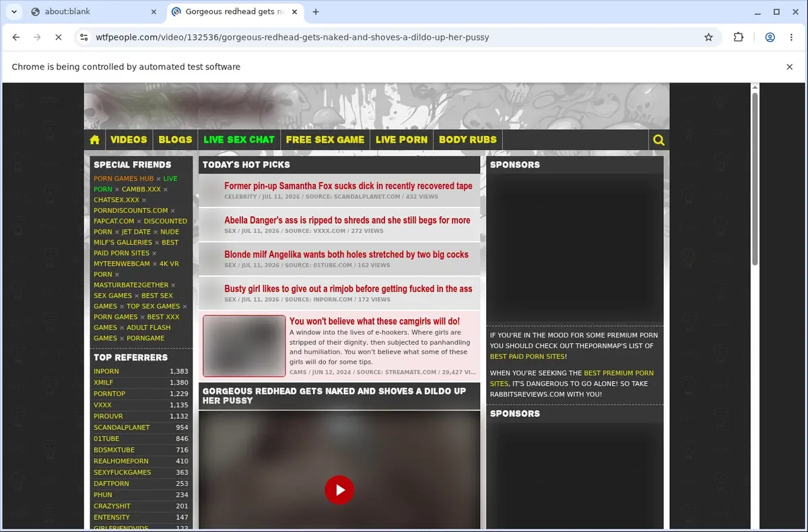Close the about:blank tab
The image size is (808, 532).
(x=154, y=11)
